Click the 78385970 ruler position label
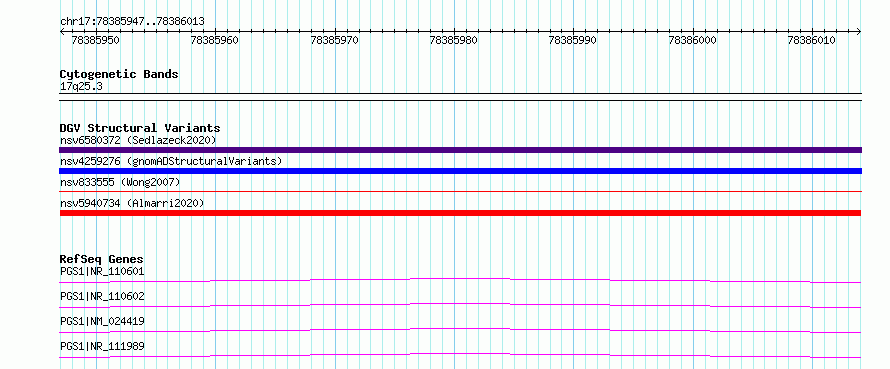Screen dimensions: 890x369 334,40
